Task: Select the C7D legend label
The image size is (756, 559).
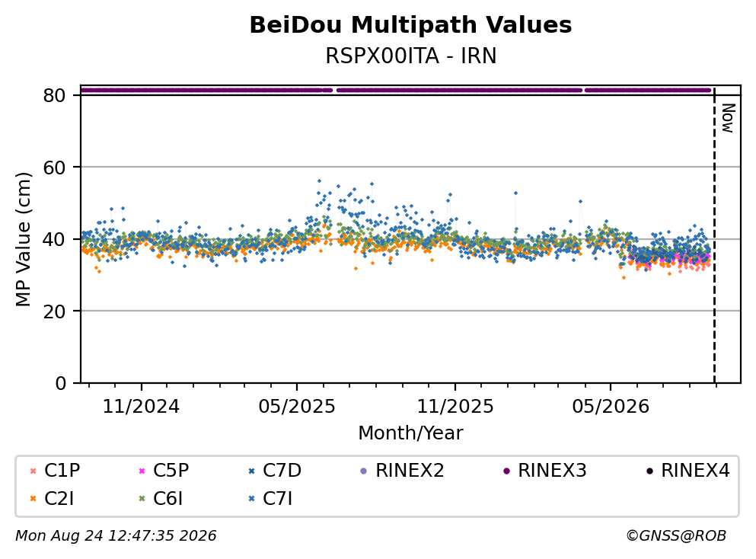Action: point(282,470)
